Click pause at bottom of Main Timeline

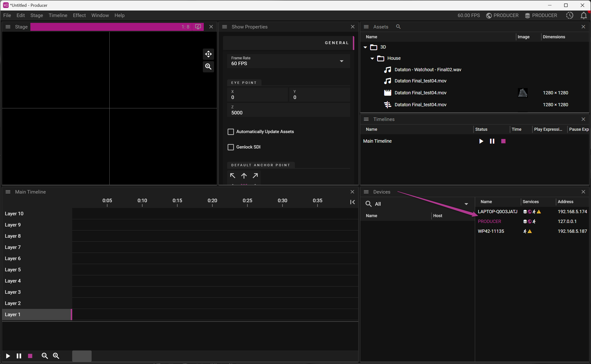coord(19,356)
